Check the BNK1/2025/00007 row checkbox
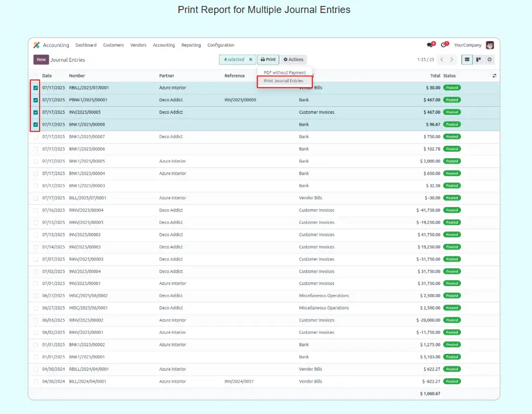 pos(36,137)
